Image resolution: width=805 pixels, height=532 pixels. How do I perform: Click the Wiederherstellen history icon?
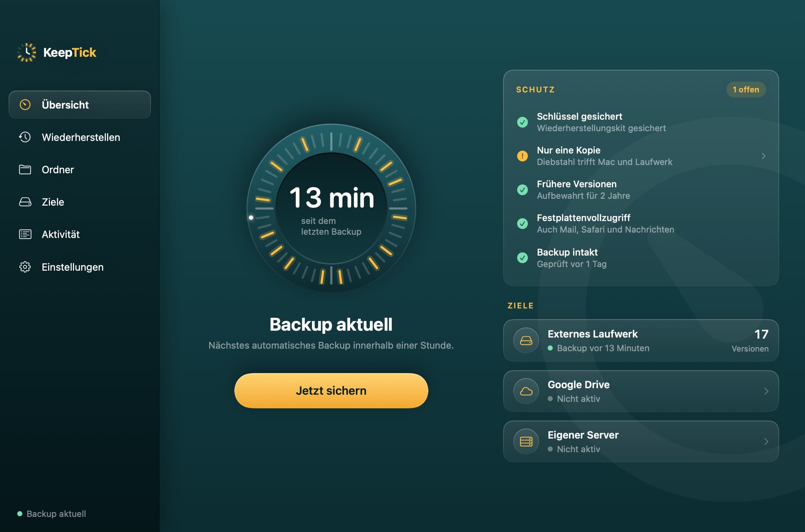(25, 137)
